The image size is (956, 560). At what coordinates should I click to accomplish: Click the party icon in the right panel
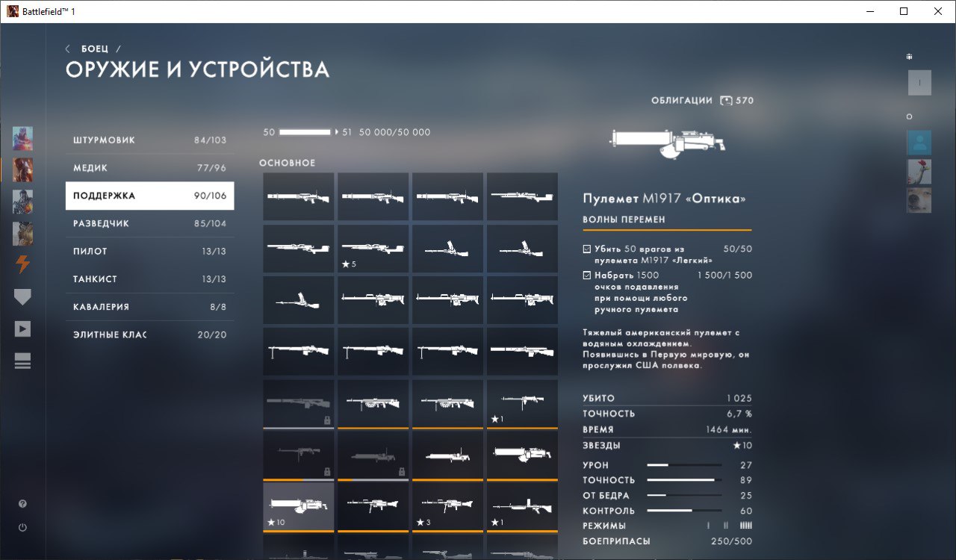909,57
